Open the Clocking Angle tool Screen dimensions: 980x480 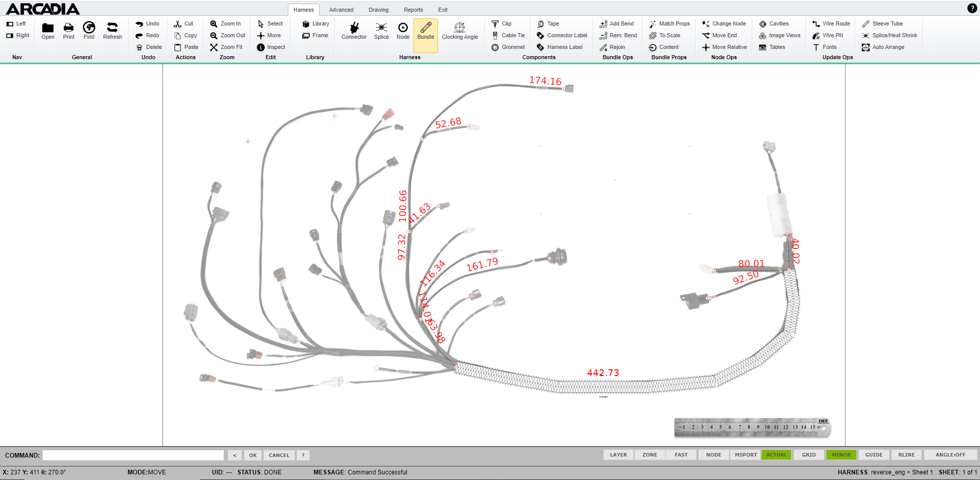pyautogui.click(x=459, y=28)
